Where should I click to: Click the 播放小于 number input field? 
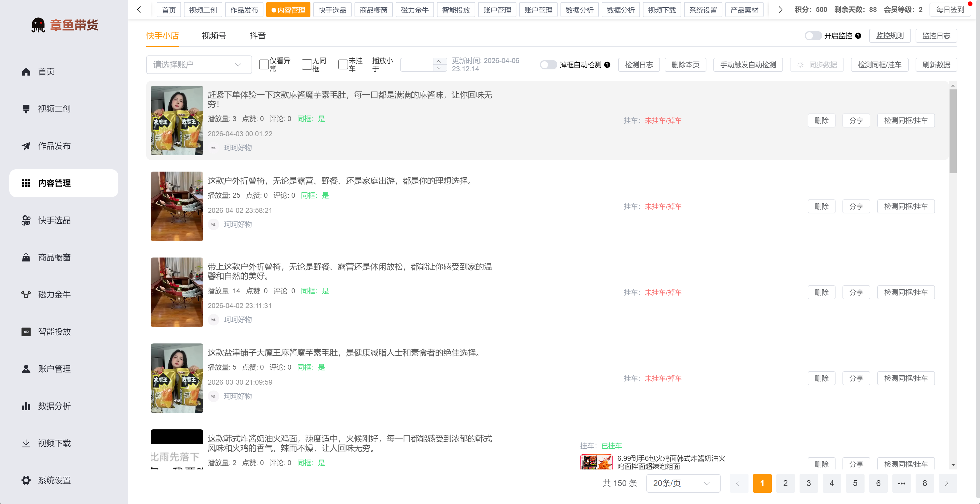[417, 65]
